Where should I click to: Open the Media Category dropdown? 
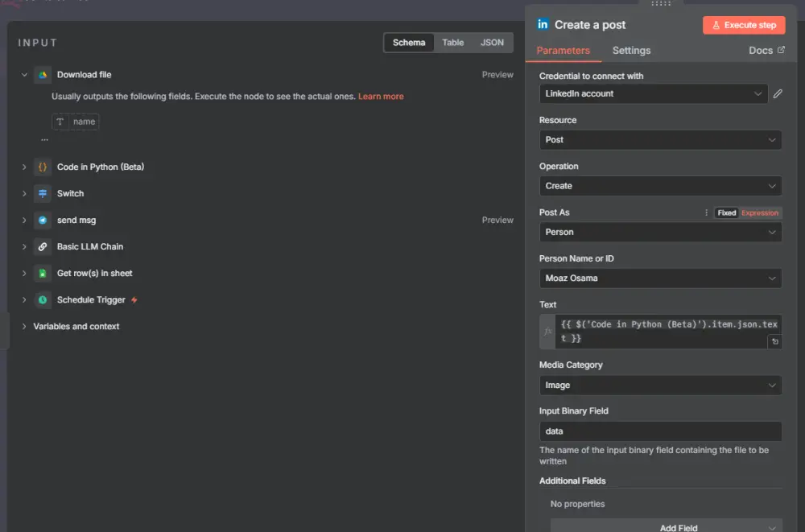pos(660,386)
